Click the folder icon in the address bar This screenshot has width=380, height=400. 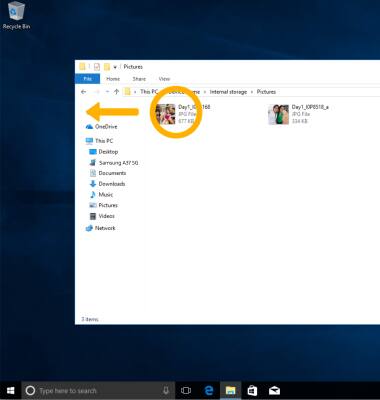[127, 92]
